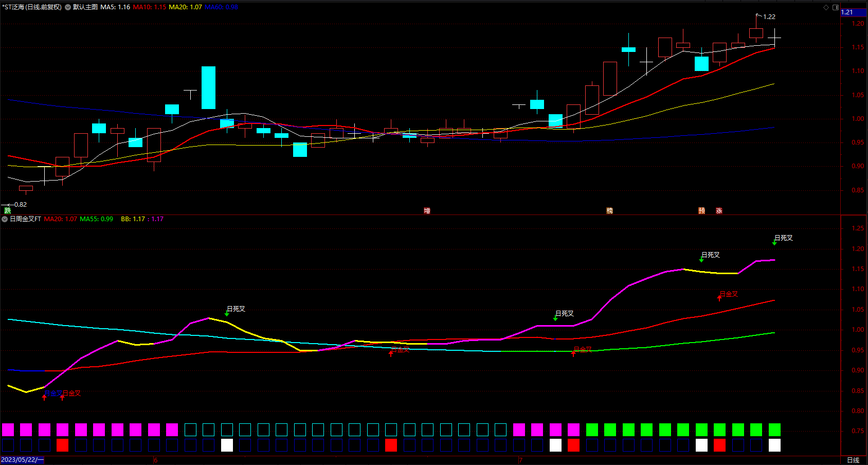The width and height of the screenshot is (868, 465).
Task: Click the green 跌 event marker
Action: click(x=8, y=210)
